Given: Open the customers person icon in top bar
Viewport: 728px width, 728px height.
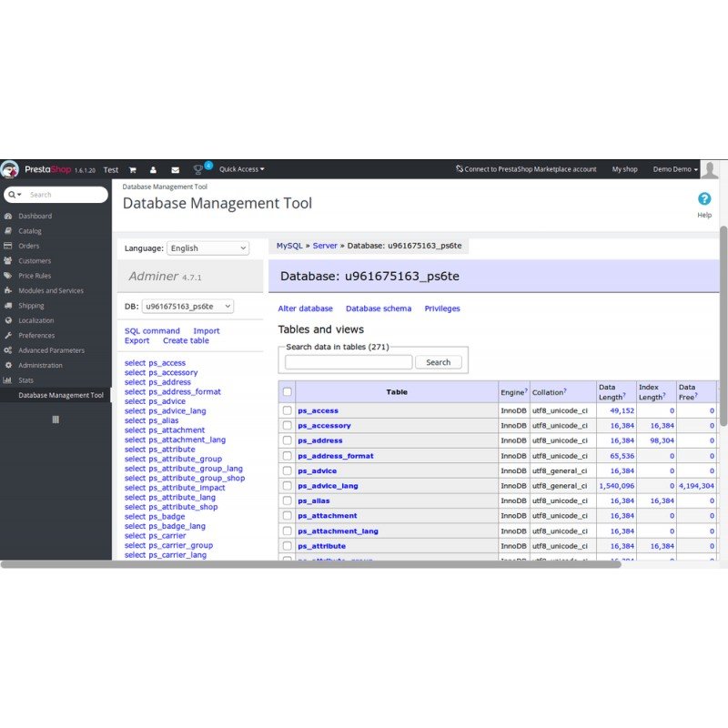Looking at the screenshot, I should [153, 170].
